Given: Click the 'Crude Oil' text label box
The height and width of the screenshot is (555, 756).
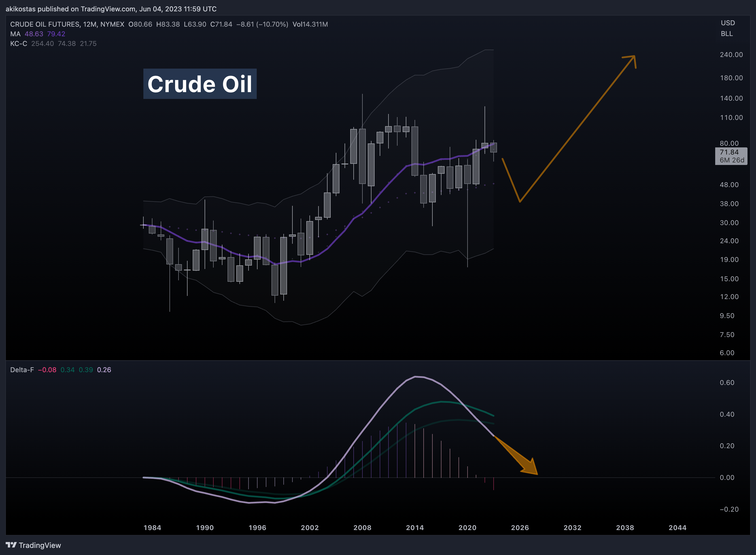Looking at the screenshot, I should point(200,84).
